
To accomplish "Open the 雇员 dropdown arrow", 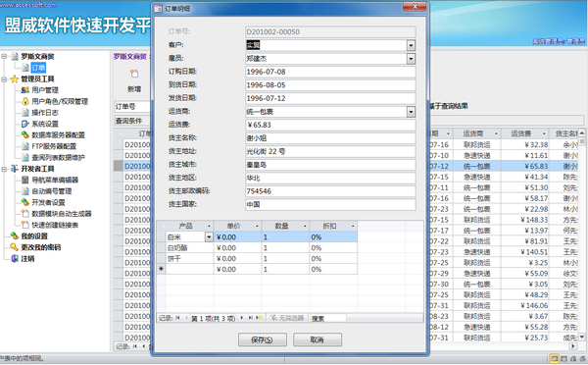I will [x=411, y=59].
